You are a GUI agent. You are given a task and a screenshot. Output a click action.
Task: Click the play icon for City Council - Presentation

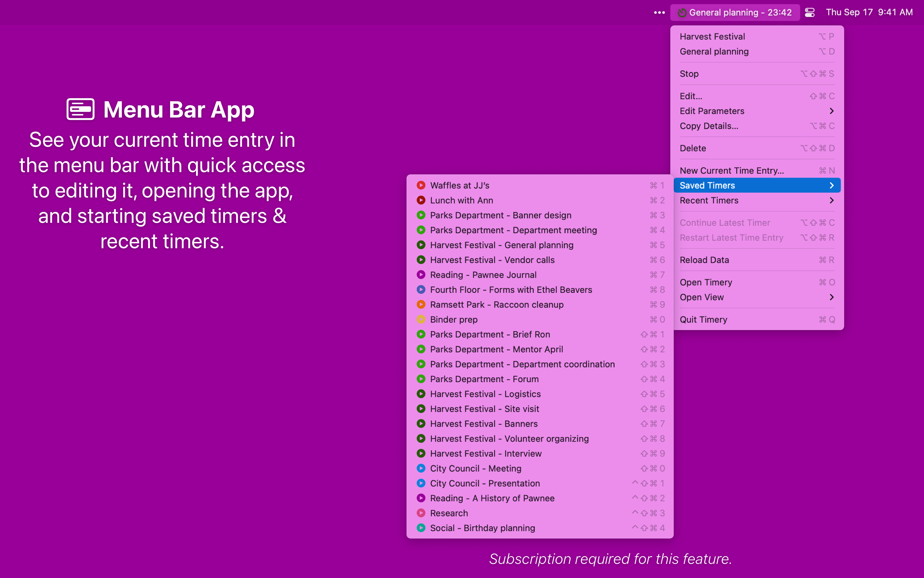click(421, 484)
